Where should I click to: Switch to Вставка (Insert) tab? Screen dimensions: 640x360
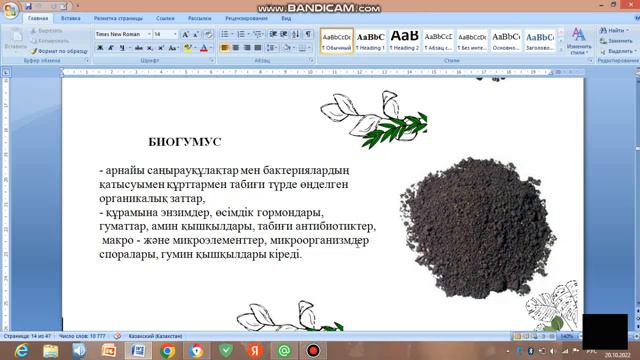(71, 18)
